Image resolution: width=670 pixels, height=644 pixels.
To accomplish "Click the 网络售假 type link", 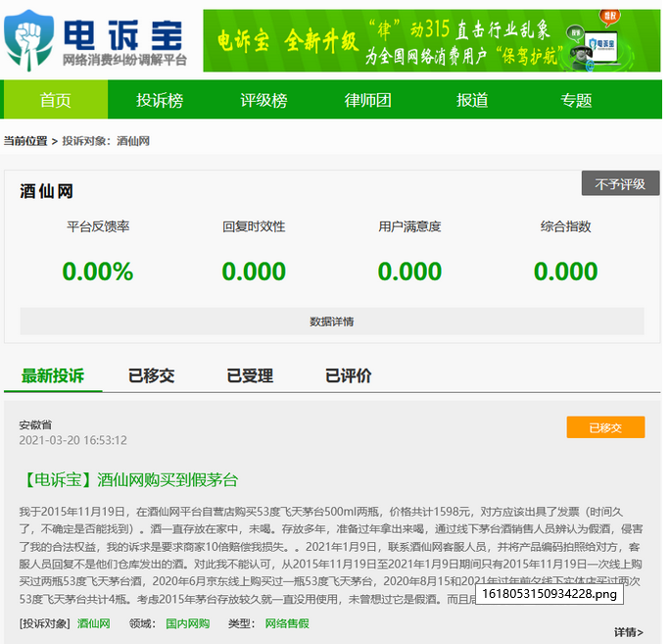I will 287,623.
